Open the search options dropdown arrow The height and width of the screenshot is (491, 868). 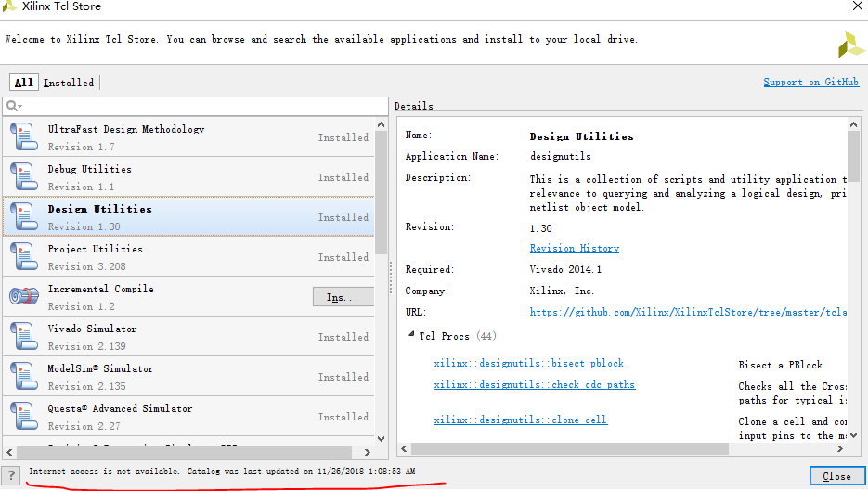pos(19,109)
